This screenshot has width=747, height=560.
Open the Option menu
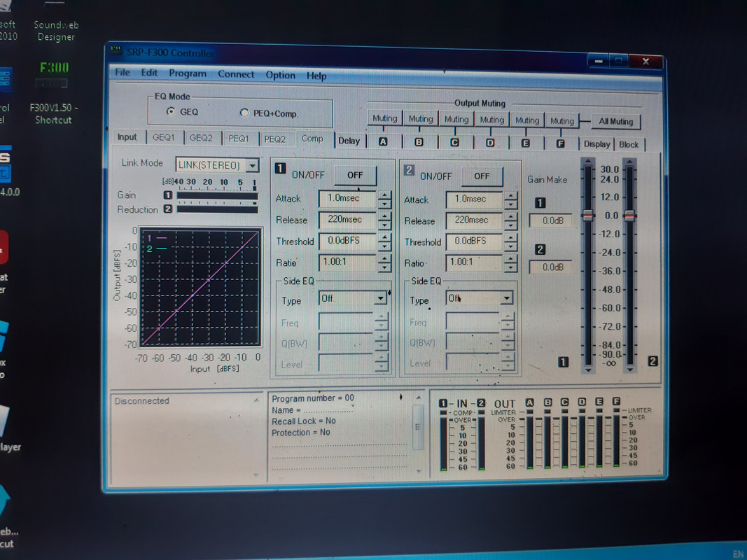click(x=281, y=75)
